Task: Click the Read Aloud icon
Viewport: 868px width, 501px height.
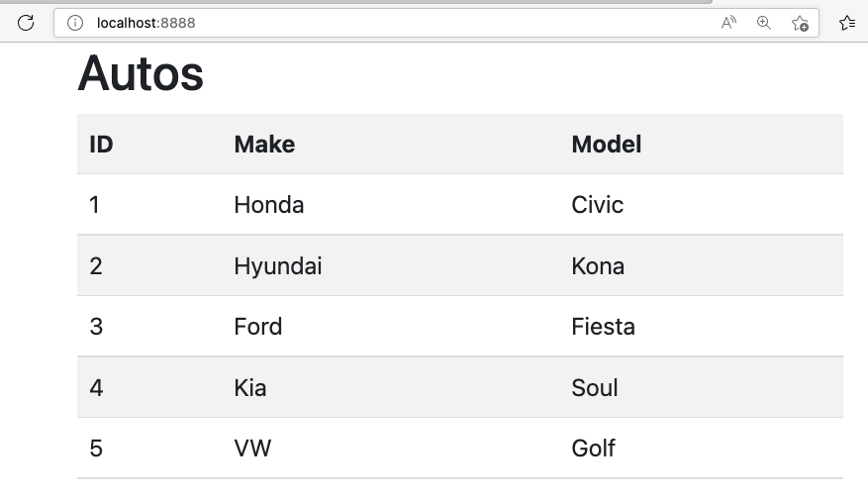Action: (728, 23)
